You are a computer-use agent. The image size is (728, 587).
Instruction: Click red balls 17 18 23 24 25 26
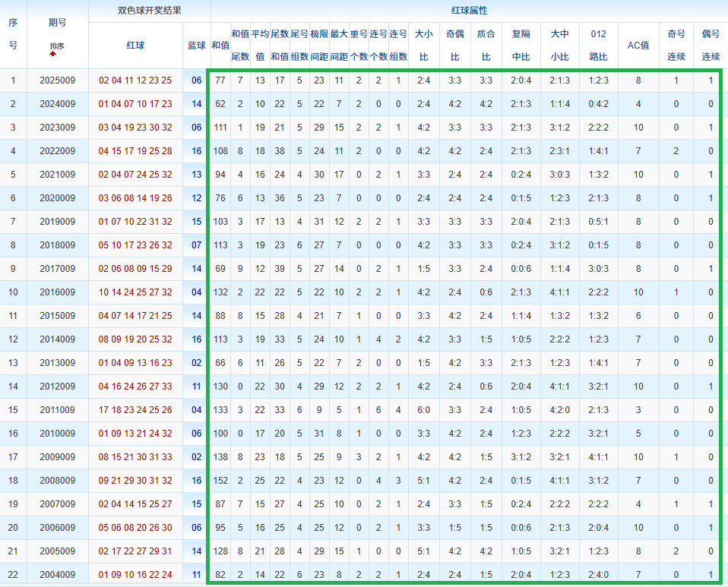pyautogui.click(x=135, y=410)
